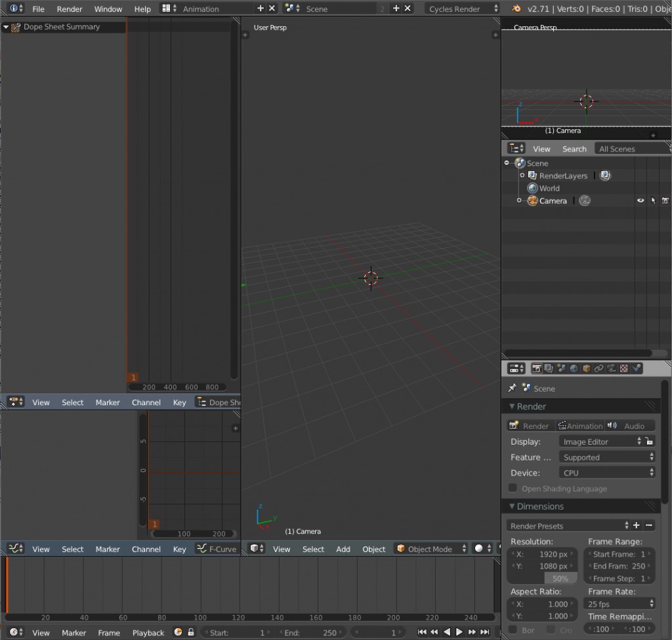Open the Object properties tab

[x=585, y=369]
